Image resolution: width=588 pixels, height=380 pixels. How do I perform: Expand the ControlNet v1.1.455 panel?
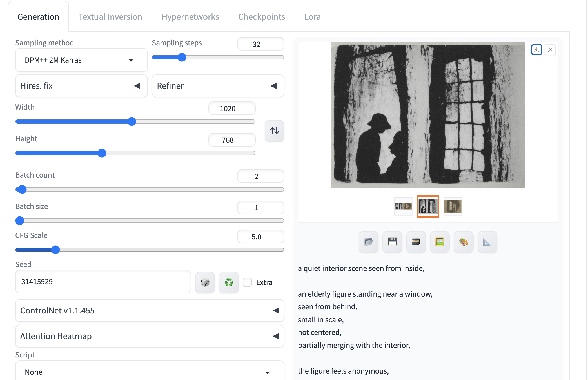click(150, 310)
